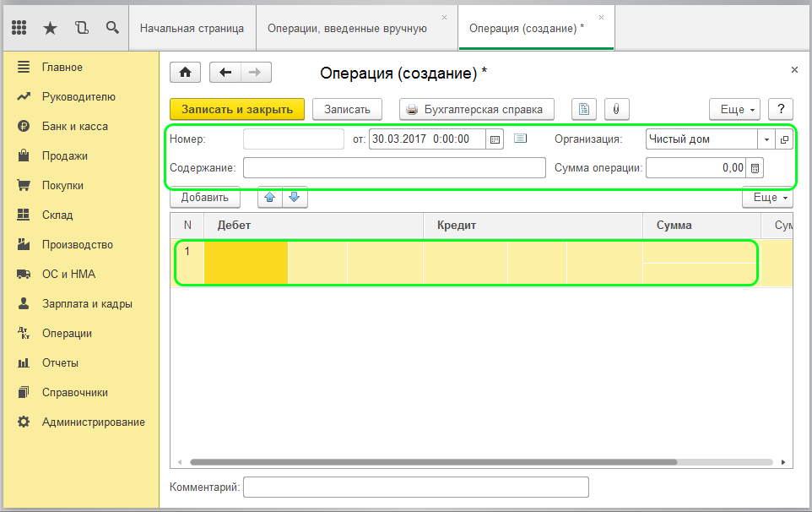Move row up with blue arrow

coord(269,198)
